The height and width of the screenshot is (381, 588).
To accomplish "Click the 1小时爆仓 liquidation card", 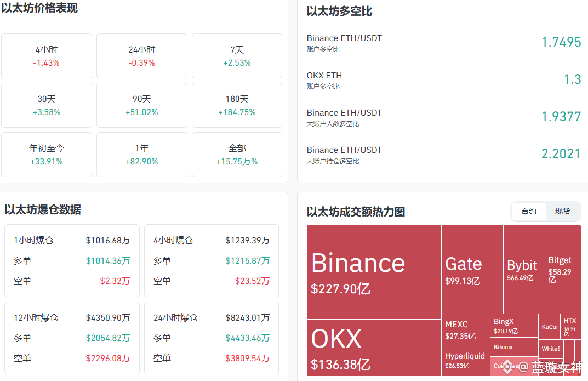I will 72,260.
